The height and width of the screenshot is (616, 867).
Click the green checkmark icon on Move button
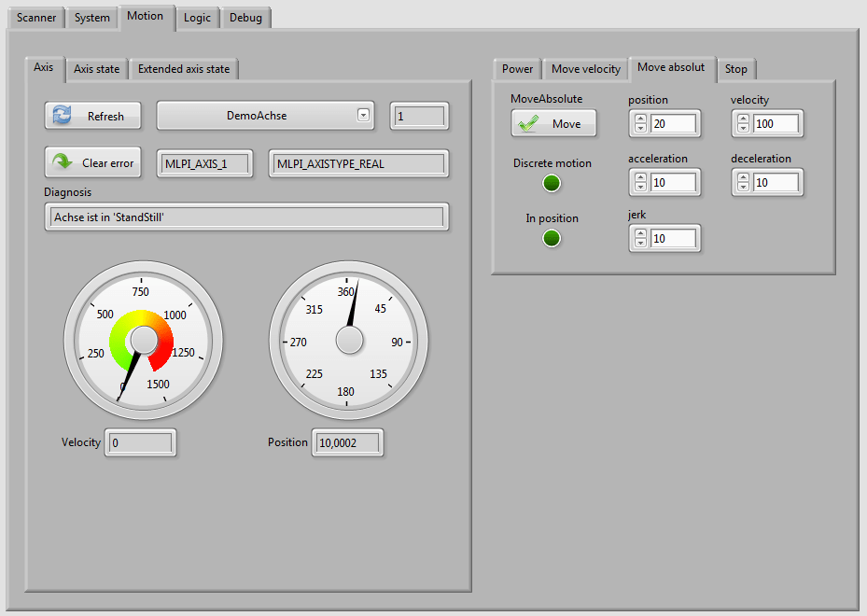[527, 122]
